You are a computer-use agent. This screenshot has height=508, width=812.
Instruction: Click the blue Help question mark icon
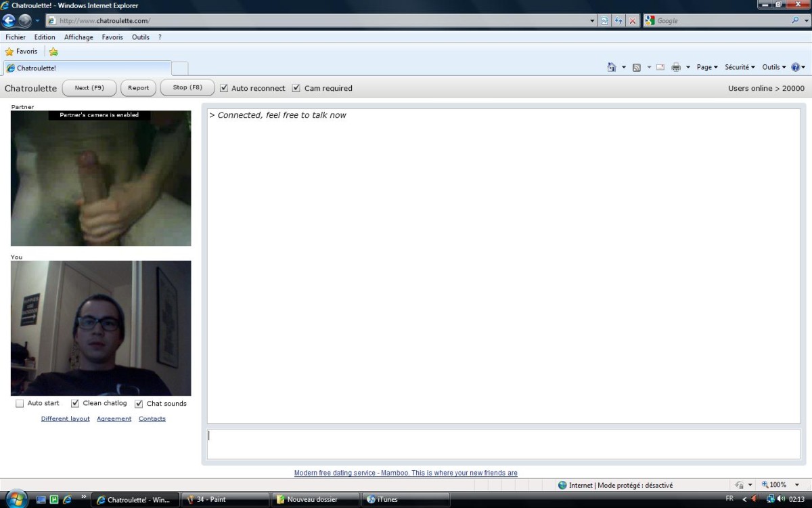pos(795,67)
